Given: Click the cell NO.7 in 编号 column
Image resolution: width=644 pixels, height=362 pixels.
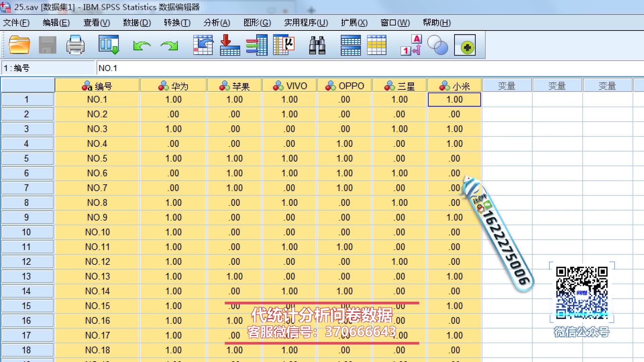Looking at the screenshot, I should [97, 188].
